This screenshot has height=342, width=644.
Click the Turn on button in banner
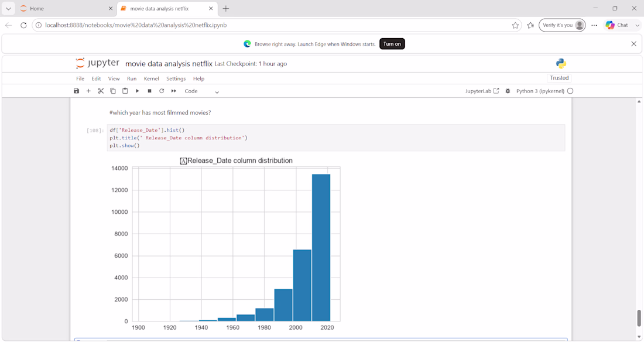coord(392,44)
